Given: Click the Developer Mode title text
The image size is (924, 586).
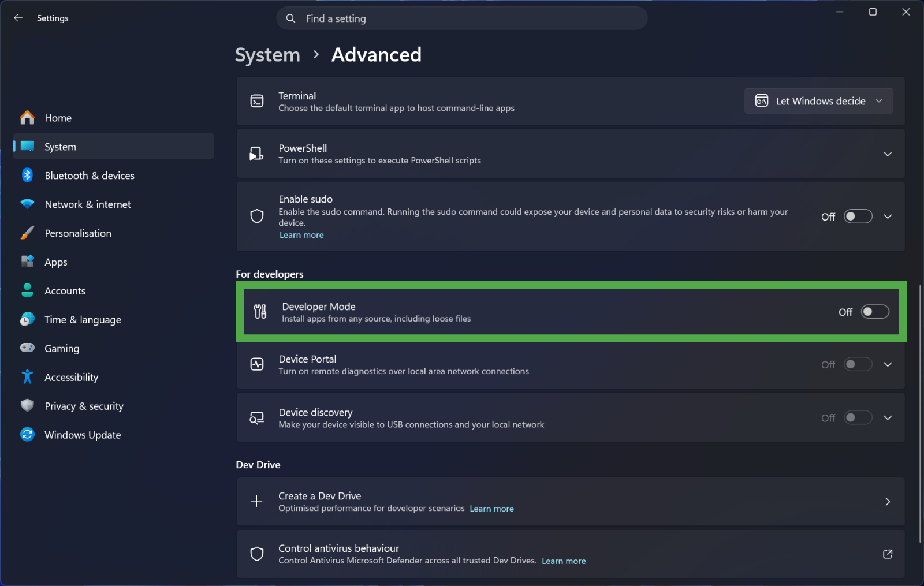Looking at the screenshot, I should click(319, 307).
